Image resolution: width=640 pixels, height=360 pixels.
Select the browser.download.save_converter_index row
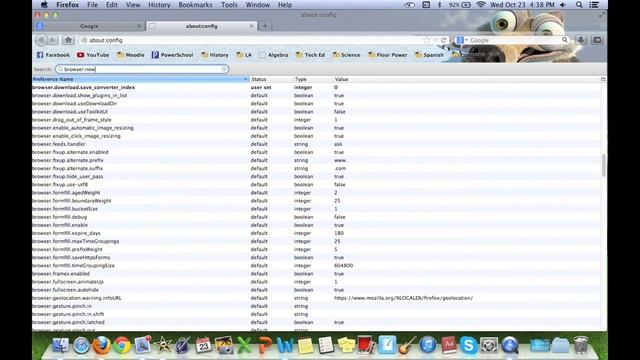(x=316, y=87)
